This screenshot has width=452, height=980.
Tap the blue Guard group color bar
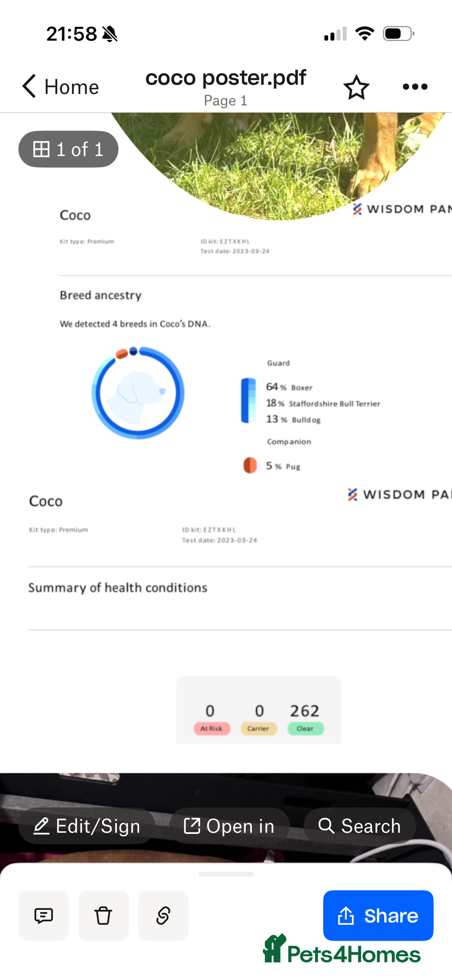click(248, 401)
